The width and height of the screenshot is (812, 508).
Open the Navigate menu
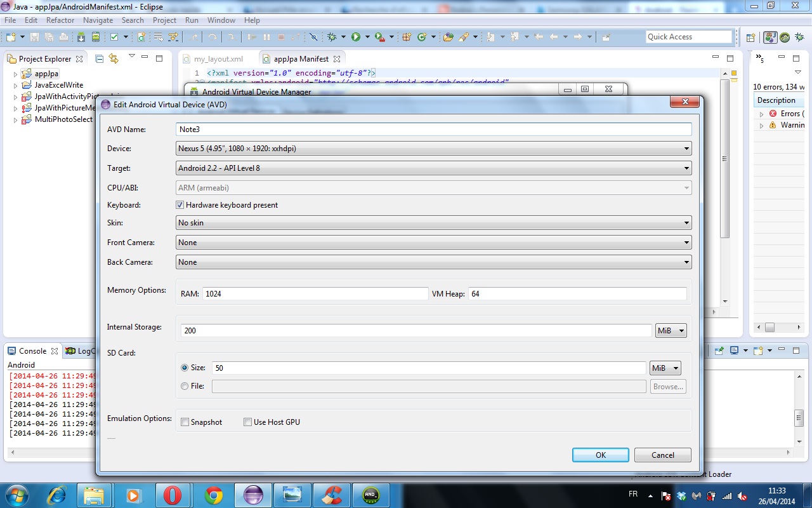pos(98,20)
